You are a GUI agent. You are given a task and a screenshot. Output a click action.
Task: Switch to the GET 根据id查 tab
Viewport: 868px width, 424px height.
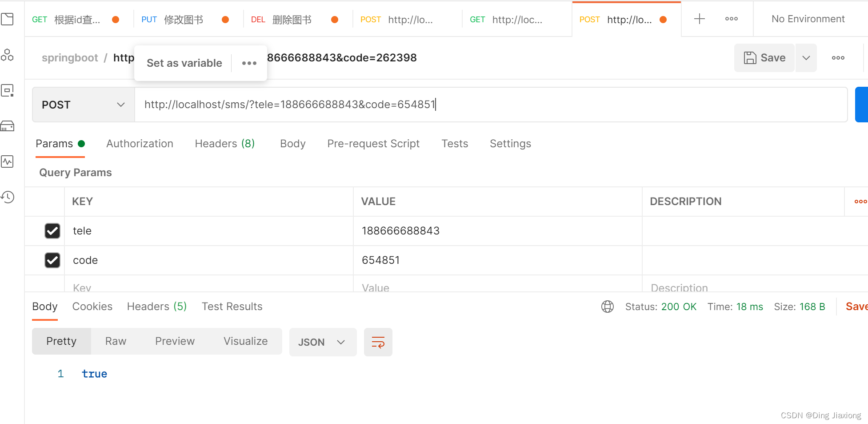pos(76,20)
